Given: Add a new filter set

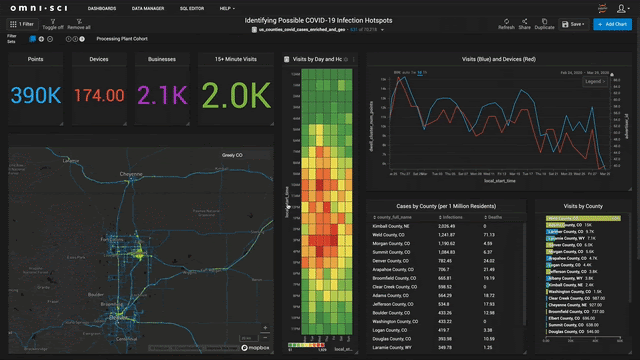Looking at the screenshot, I should pos(41,39).
